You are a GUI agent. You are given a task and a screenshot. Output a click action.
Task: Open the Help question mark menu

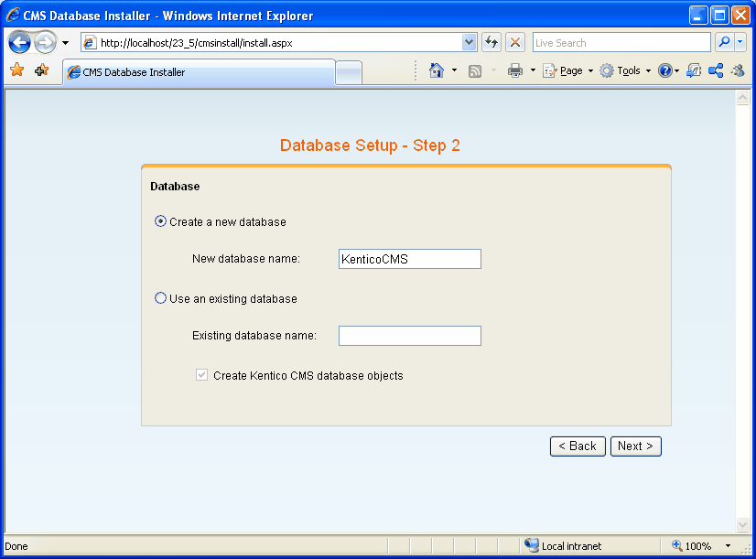point(668,70)
